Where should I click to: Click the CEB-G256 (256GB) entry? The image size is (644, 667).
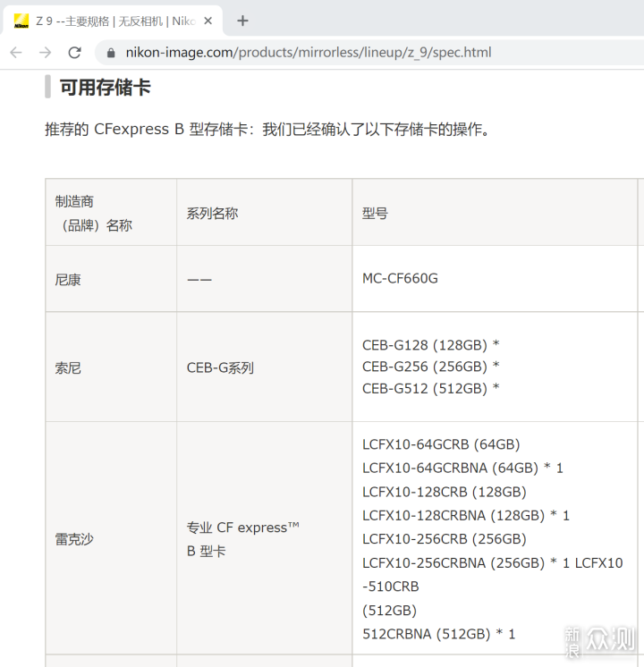point(431,367)
